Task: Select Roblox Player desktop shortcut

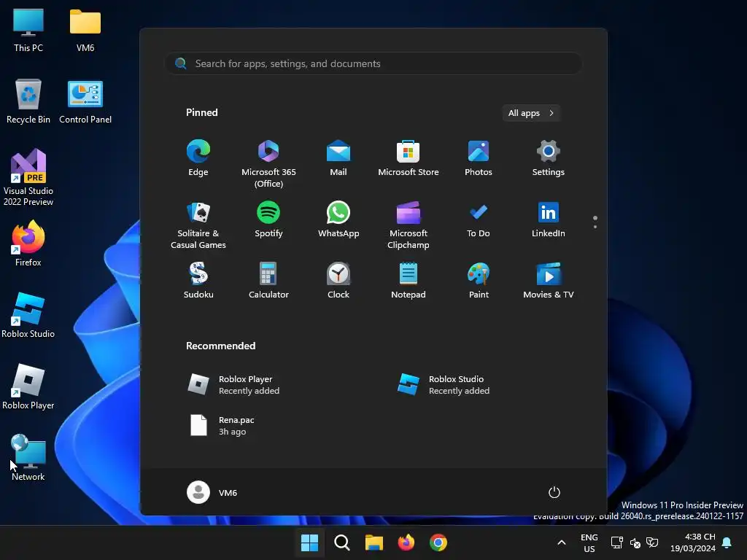Action: pos(28,386)
